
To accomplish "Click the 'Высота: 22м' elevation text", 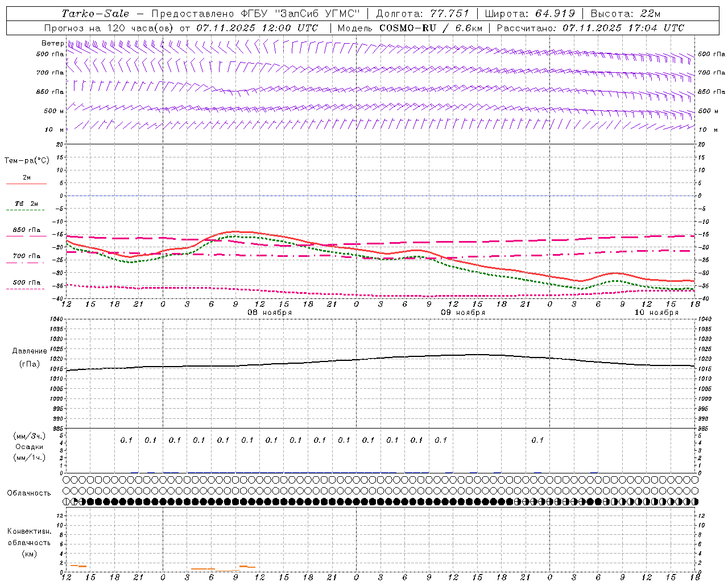I will coord(626,14).
